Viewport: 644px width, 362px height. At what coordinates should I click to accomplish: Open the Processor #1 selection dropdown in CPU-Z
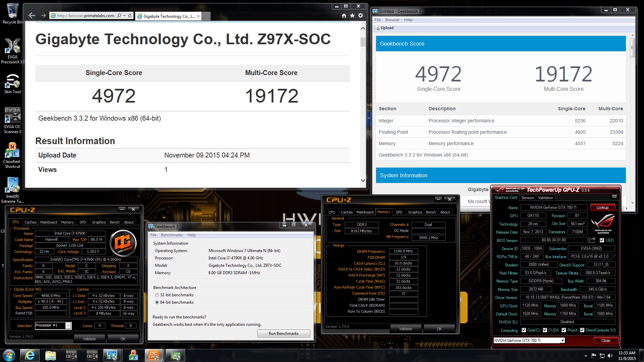[68, 325]
